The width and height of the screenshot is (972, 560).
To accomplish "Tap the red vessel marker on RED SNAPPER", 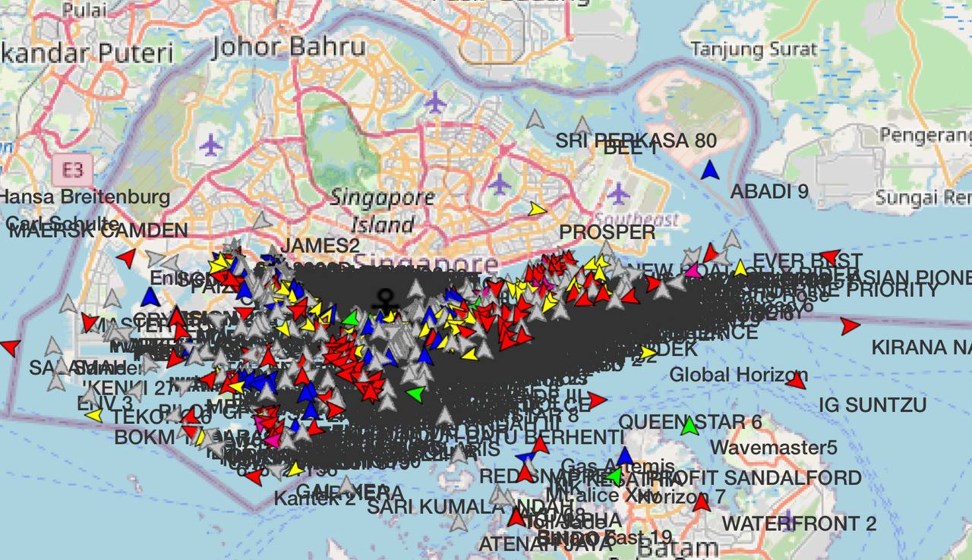I will click(525, 474).
